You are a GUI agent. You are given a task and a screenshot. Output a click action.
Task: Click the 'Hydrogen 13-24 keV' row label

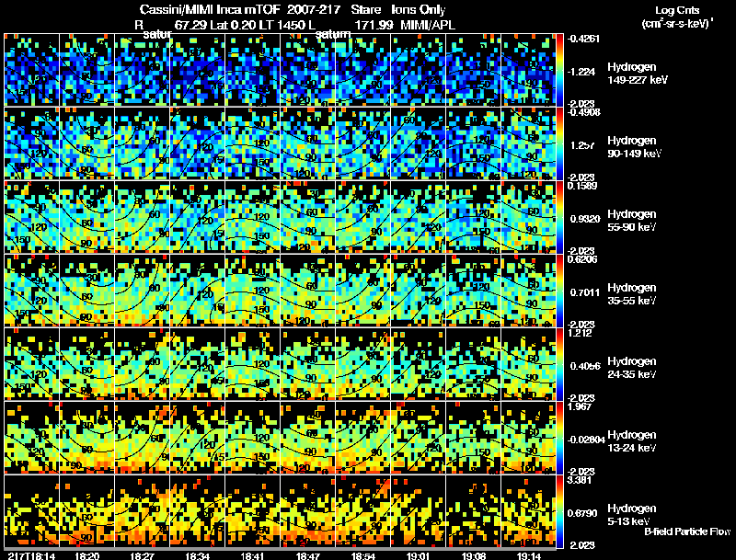click(x=632, y=441)
